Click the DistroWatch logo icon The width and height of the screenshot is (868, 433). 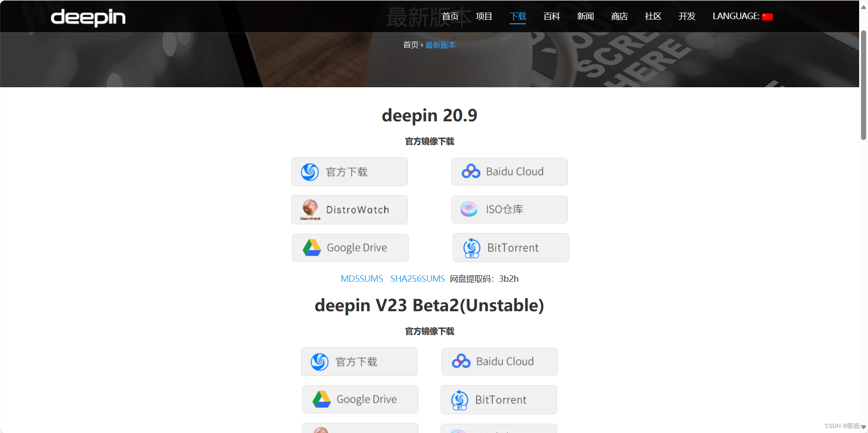point(310,210)
